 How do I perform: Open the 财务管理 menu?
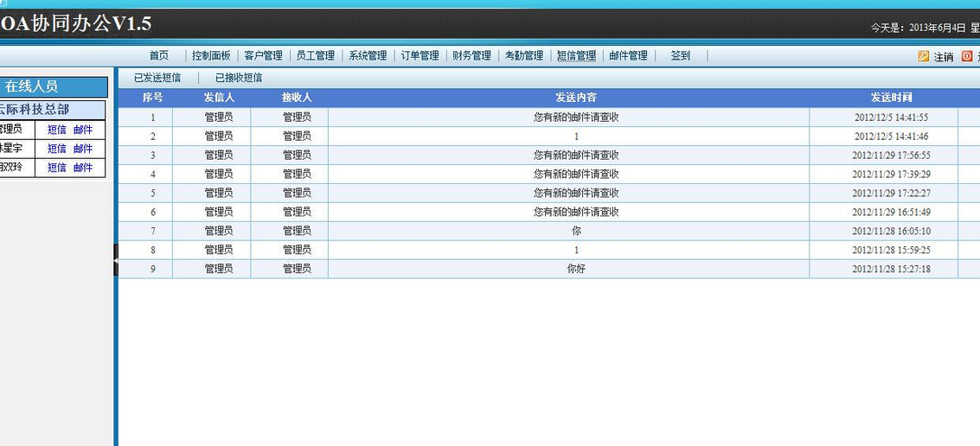[x=471, y=55]
